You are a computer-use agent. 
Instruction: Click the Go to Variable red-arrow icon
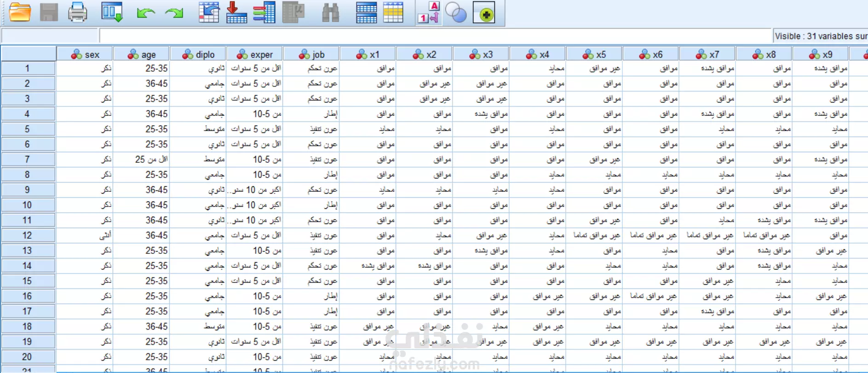tap(236, 12)
